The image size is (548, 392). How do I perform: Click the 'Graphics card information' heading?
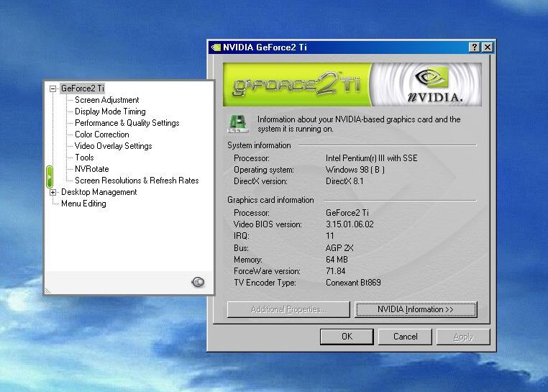point(270,201)
